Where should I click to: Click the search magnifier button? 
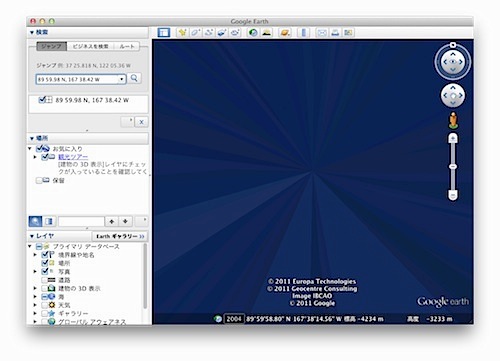tap(134, 79)
